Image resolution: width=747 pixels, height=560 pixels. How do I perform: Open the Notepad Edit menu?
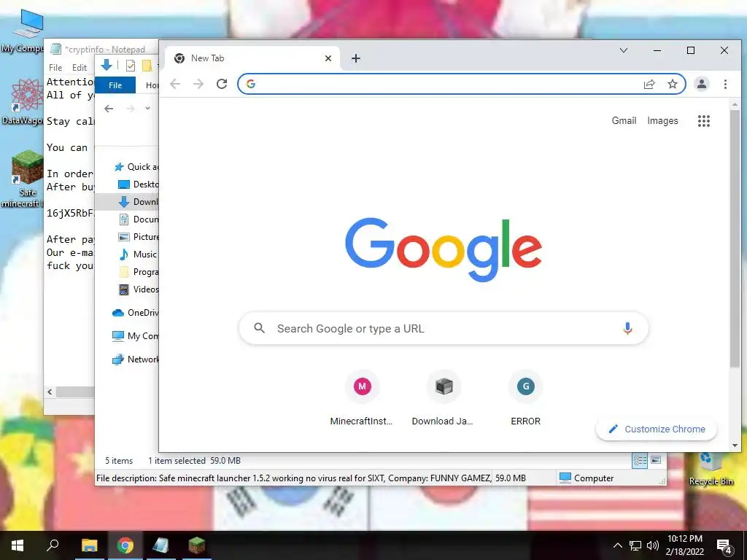click(79, 68)
